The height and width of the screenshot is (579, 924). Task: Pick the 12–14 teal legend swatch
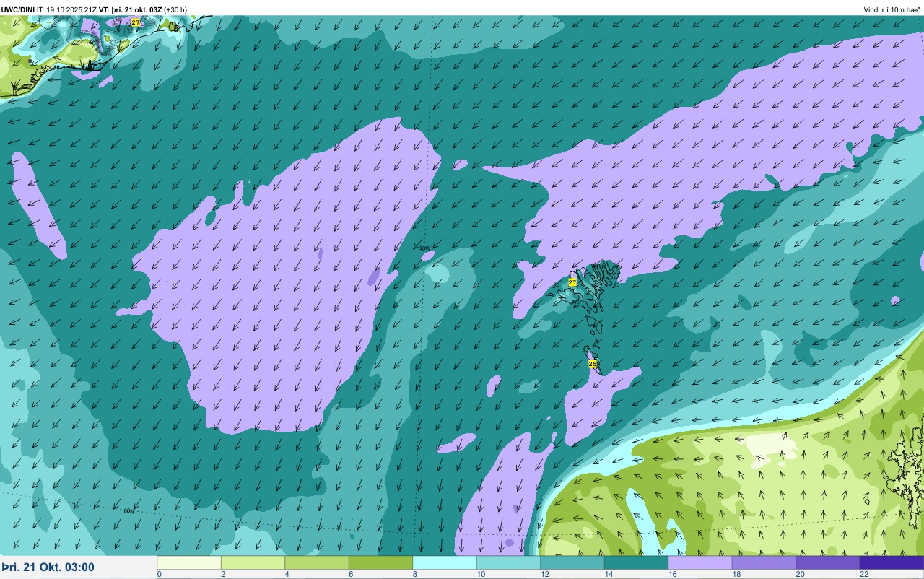(572, 562)
